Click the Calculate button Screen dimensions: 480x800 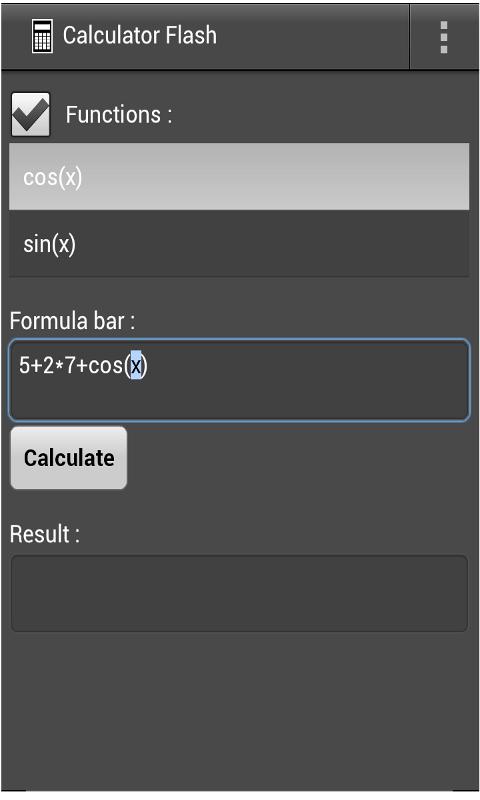pyautogui.click(x=69, y=458)
